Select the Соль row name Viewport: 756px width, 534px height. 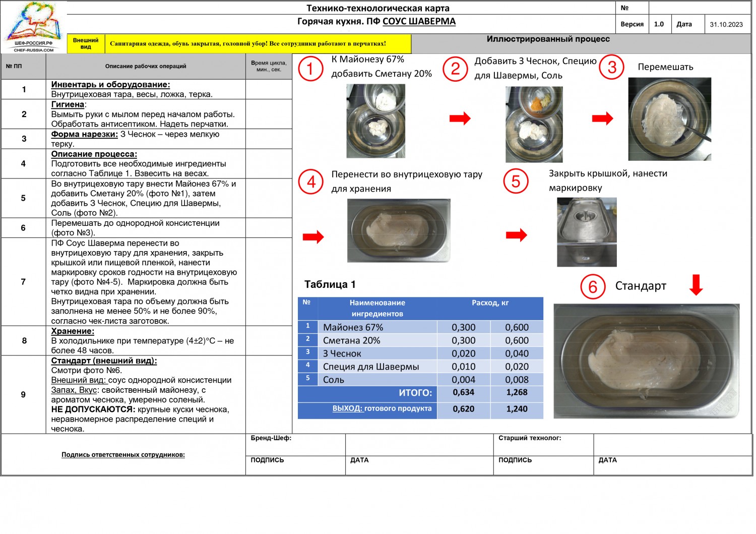334,380
